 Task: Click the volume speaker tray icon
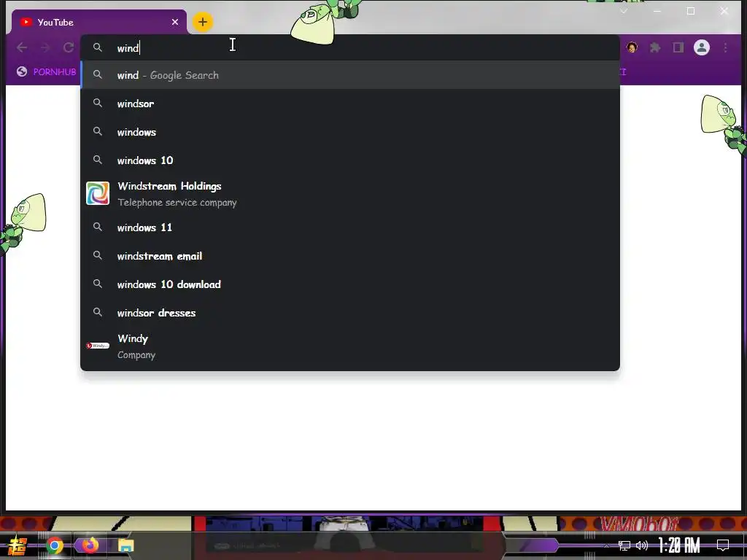(x=642, y=545)
